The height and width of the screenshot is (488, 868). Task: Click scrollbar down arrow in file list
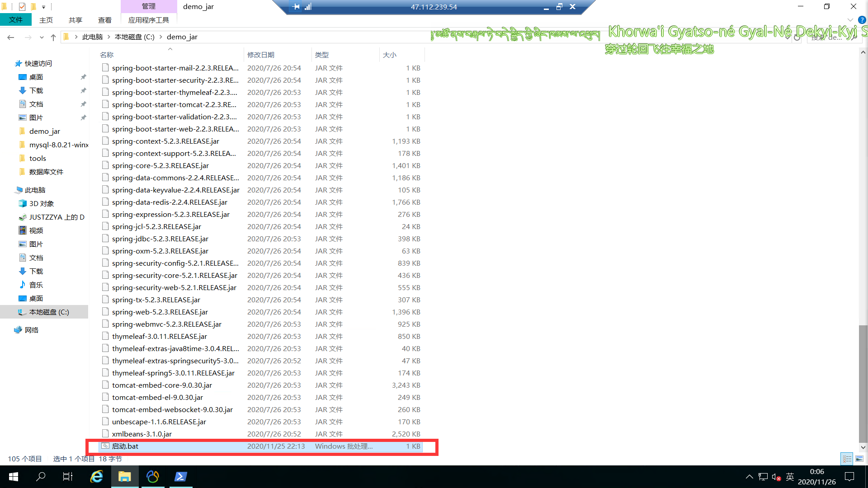863,447
